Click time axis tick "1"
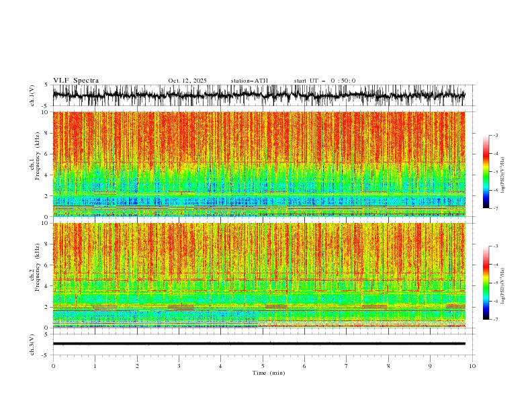The width and height of the screenshot is (532, 411). coord(95,366)
